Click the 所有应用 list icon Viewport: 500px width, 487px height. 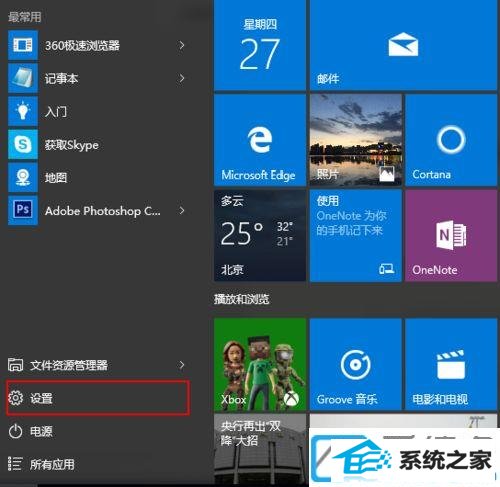[x=15, y=464]
